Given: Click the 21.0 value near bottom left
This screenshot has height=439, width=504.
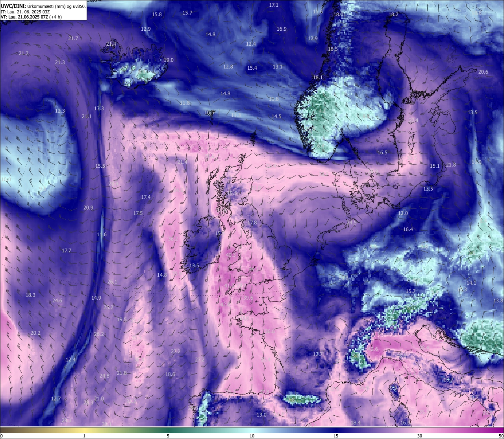Looking at the screenshot, I should click(99, 399).
